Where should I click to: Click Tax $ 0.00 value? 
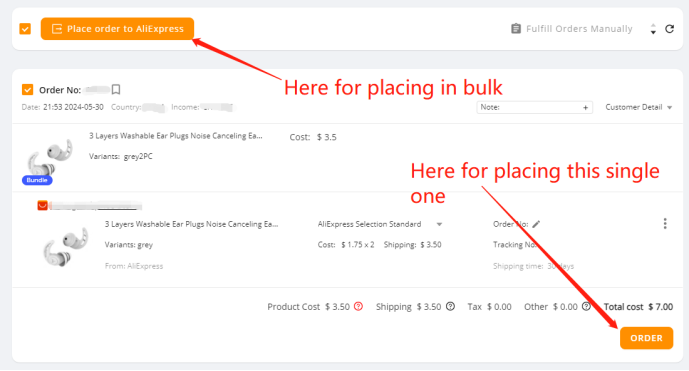(489, 307)
